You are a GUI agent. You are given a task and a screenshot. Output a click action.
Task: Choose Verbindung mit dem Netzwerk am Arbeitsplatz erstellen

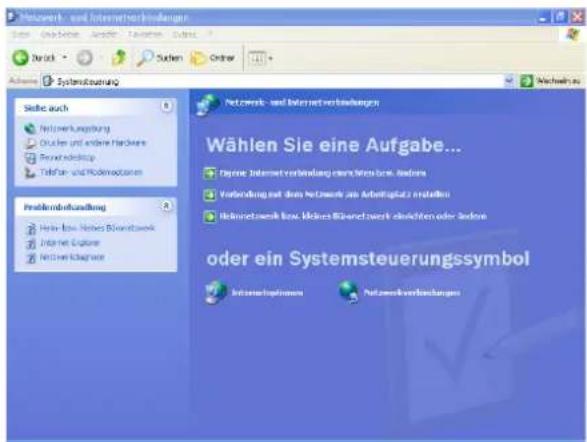click(335, 194)
